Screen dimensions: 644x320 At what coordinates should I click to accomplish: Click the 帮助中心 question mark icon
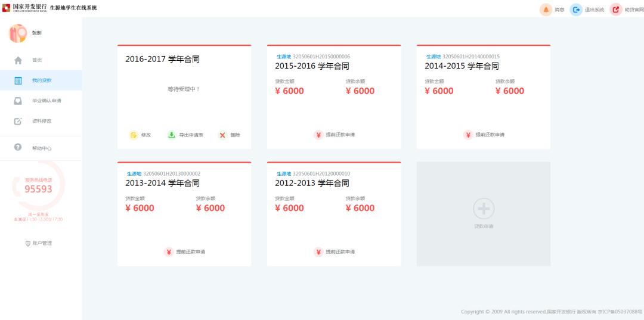pyautogui.click(x=18, y=147)
